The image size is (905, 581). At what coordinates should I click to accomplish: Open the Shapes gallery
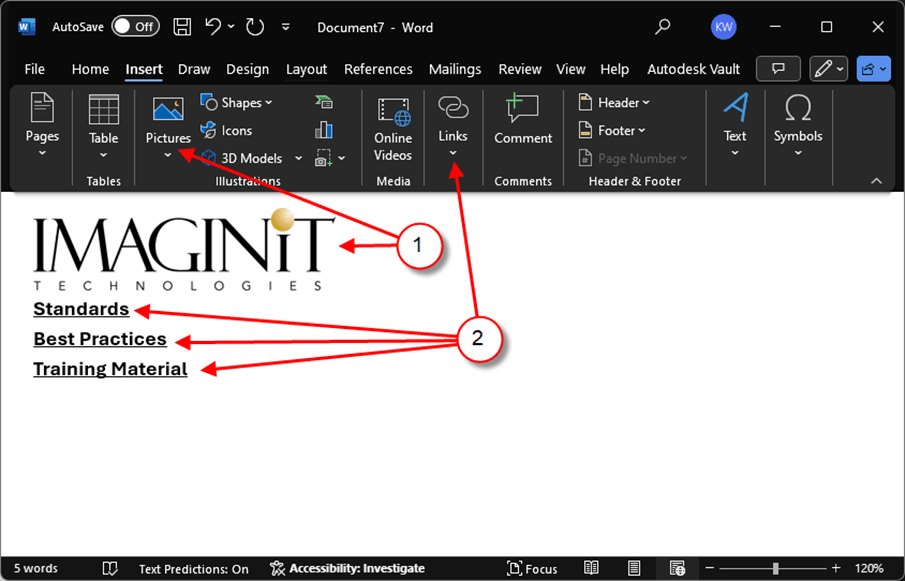pyautogui.click(x=236, y=103)
